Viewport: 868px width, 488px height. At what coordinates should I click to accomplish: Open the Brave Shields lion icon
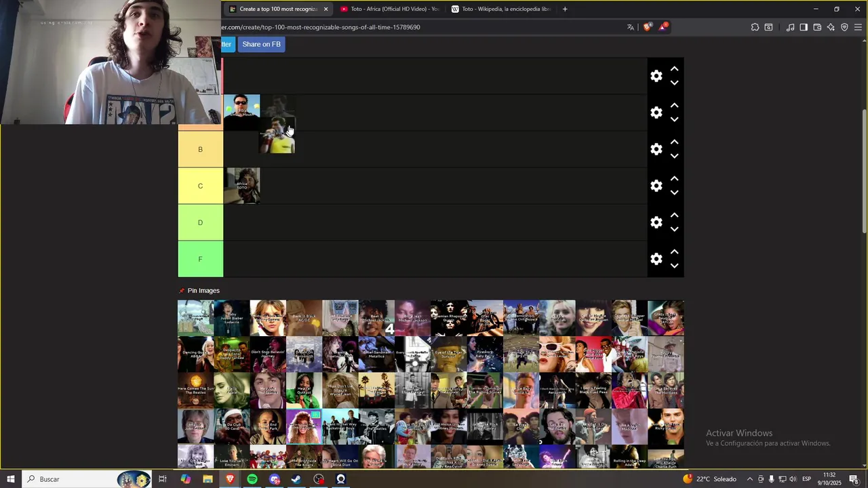(648, 27)
